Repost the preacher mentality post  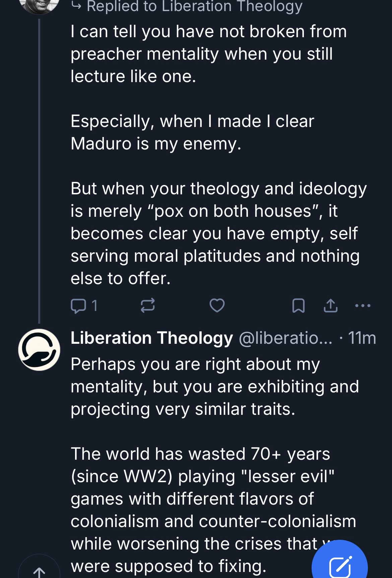coord(147,306)
